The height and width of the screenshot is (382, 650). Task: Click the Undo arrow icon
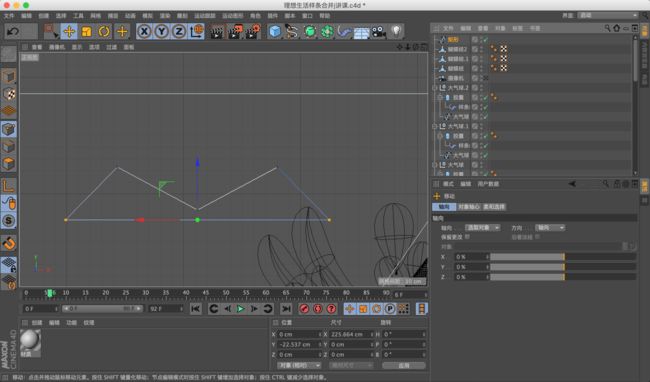point(13,31)
